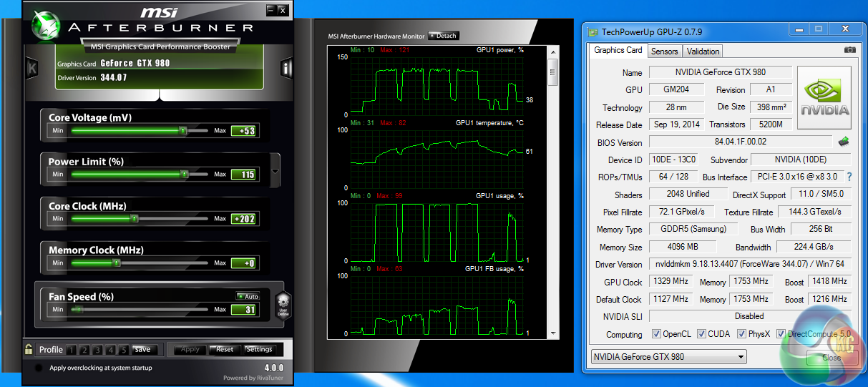
Task: Click the Bandwidth value 224.4 GB/s
Action: pos(814,247)
